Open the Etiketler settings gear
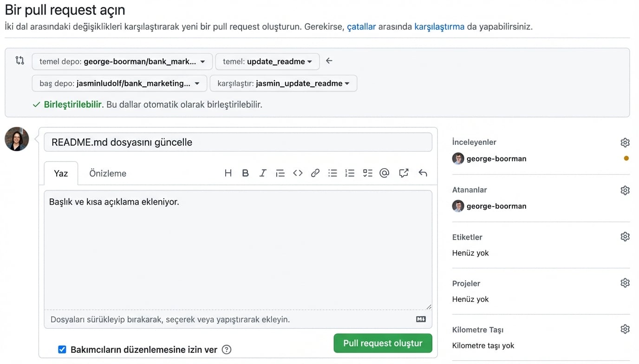This screenshot has width=639, height=364. [x=625, y=236]
